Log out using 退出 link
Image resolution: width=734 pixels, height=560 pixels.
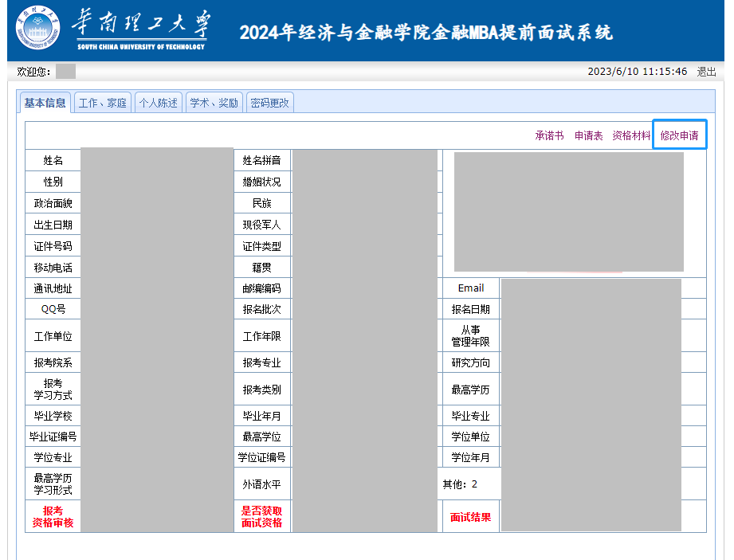706,72
